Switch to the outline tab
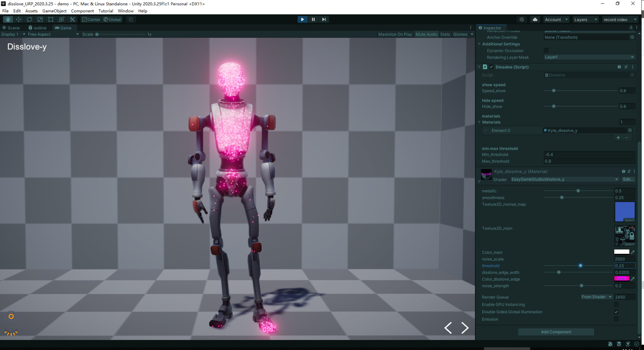 [x=38, y=28]
